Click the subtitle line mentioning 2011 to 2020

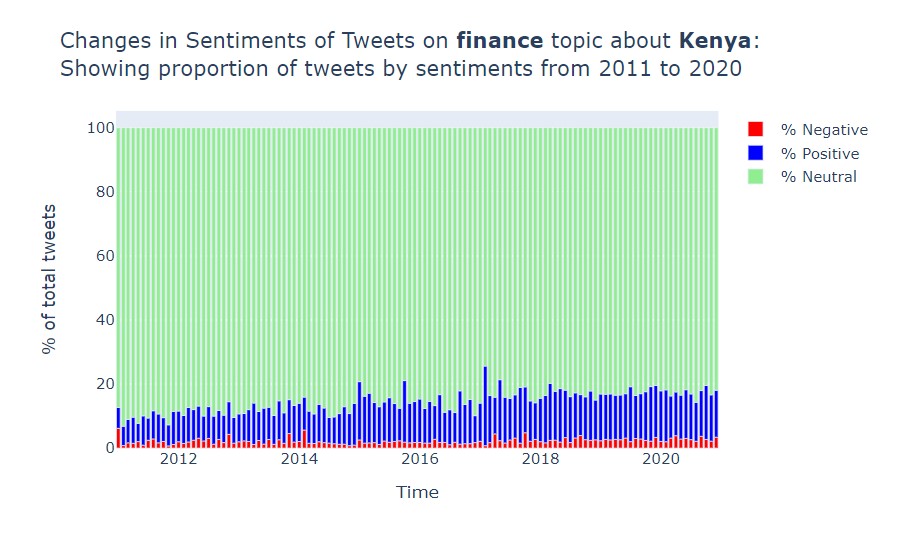400,69
